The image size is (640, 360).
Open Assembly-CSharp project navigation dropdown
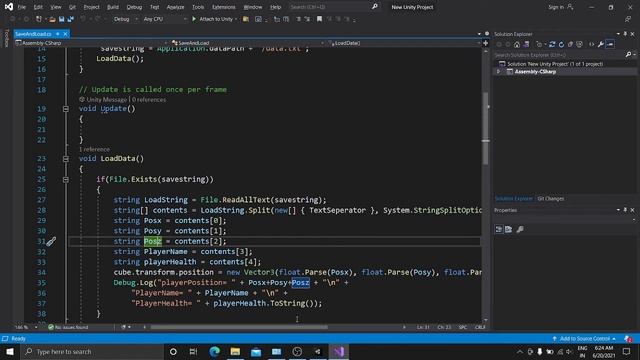pos(91,43)
